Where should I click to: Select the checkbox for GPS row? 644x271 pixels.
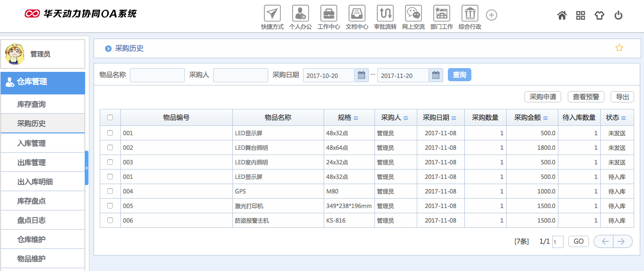110,191
